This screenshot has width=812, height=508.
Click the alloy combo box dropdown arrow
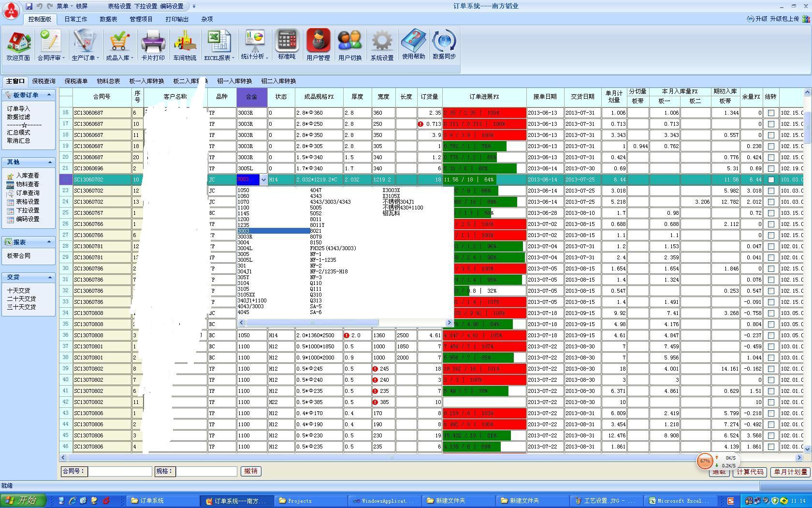pos(263,179)
